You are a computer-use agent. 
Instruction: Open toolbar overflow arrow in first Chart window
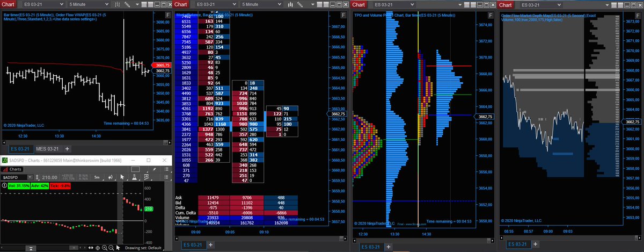[137, 5]
